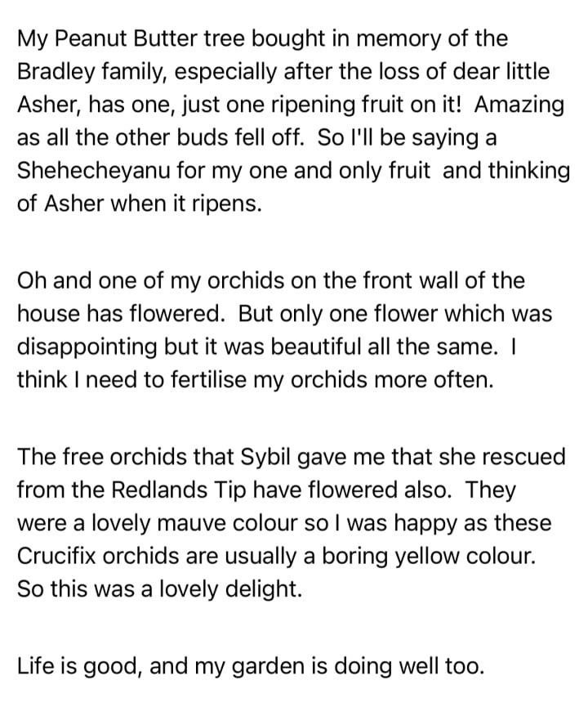Click the word "disappointing"
588x707 pixels.
(87, 347)
